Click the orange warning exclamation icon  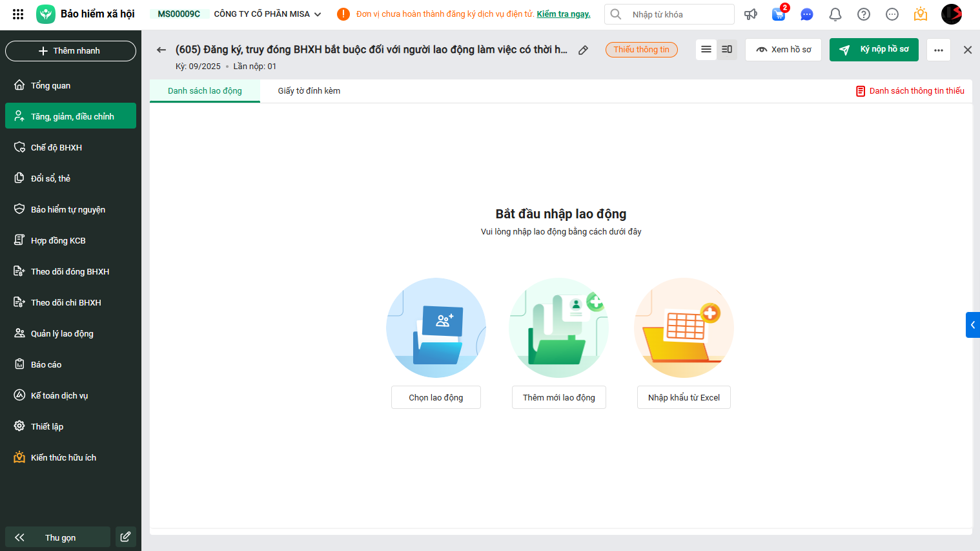pyautogui.click(x=343, y=14)
